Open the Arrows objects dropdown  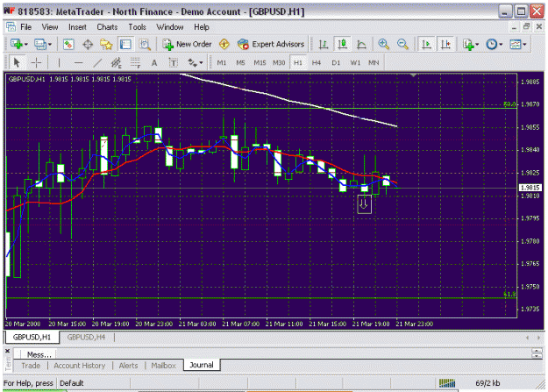(x=195, y=63)
